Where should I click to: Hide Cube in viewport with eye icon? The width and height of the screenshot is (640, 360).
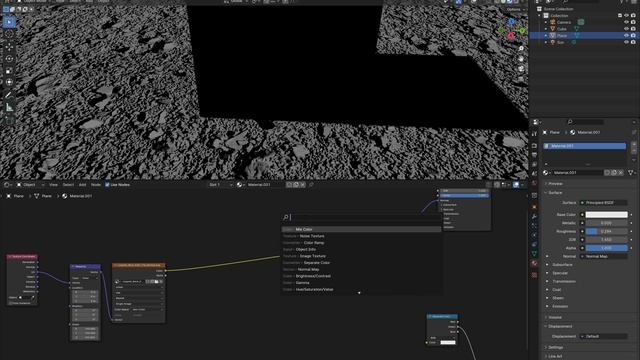pos(626,29)
